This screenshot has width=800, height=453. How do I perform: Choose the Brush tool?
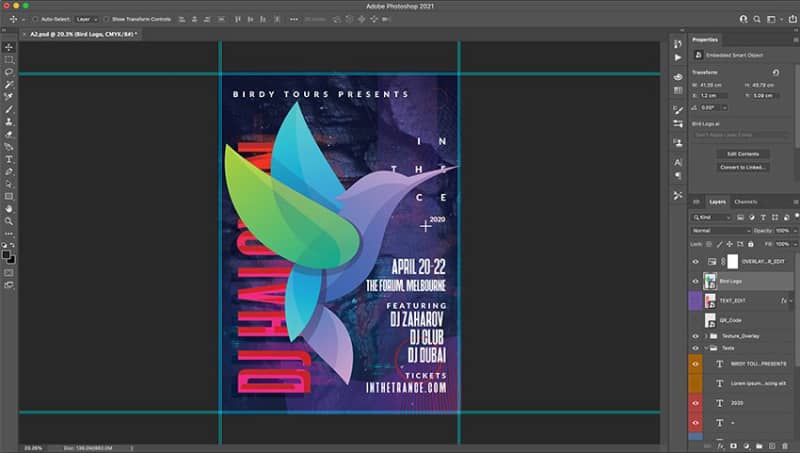[x=9, y=109]
